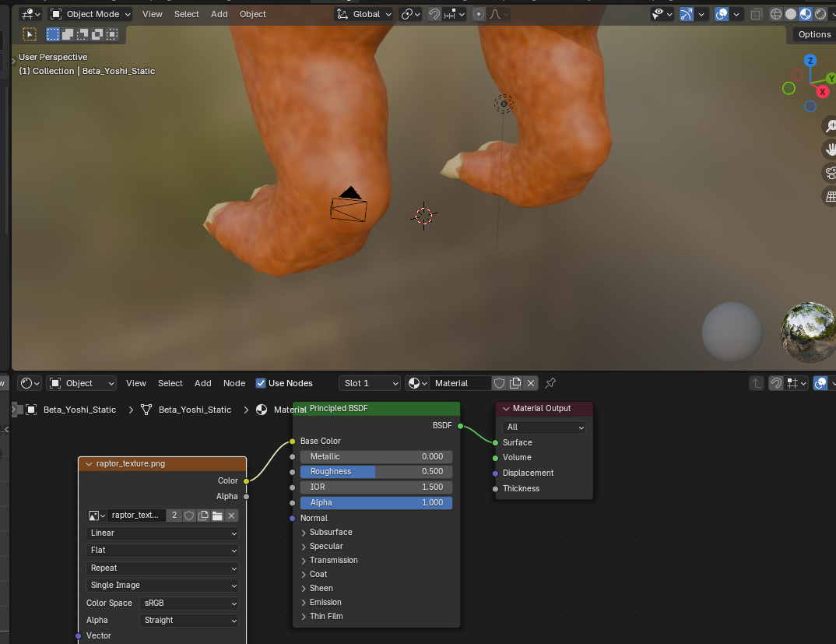Click the Z axis on navigation gizmo
Viewport: 836px width, 644px height.
pyautogui.click(x=810, y=60)
